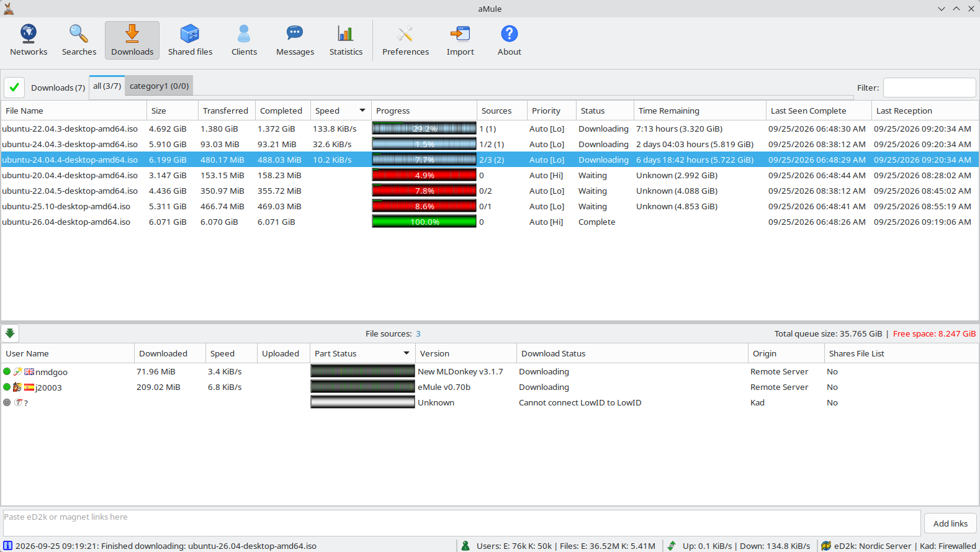Image resolution: width=980 pixels, height=552 pixels.
Task: Click the eD2k connection globe icon
Action: coord(826,546)
